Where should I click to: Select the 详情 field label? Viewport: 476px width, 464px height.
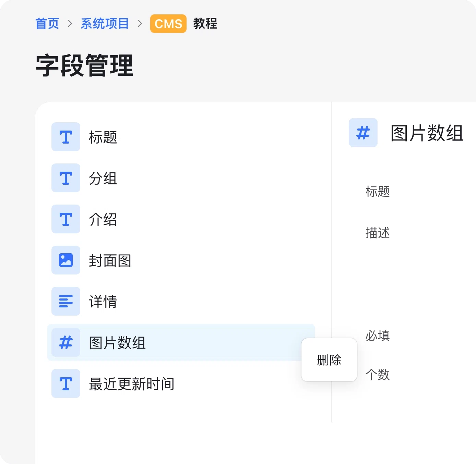click(x=103, y=302)
